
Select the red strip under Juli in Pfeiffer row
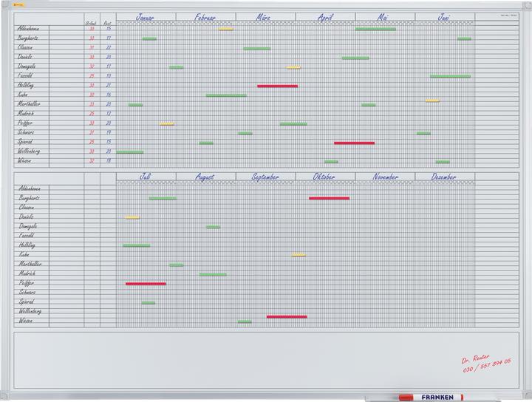point(146,284)
